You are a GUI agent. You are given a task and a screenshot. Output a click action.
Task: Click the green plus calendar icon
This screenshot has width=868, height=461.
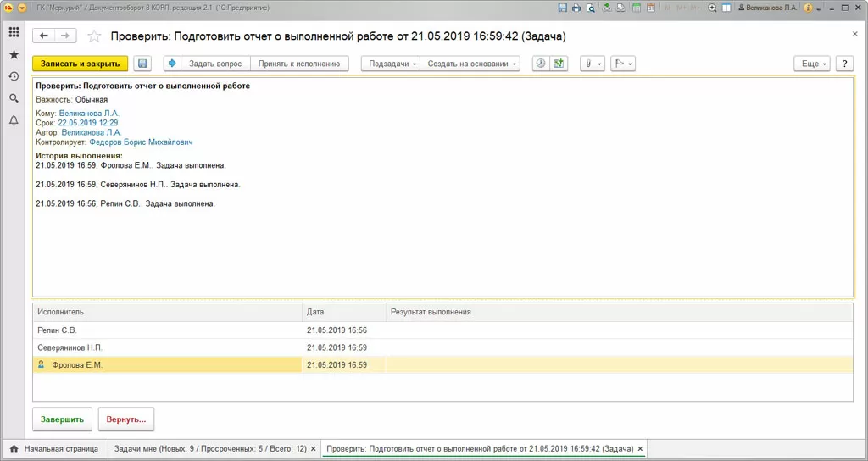559,64
